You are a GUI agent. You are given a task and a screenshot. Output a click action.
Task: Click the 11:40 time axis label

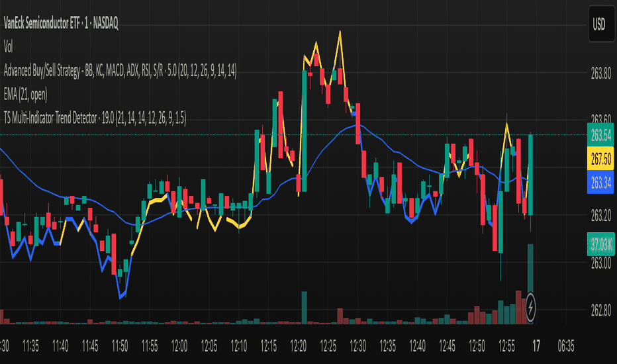click(x=60, y=346)
